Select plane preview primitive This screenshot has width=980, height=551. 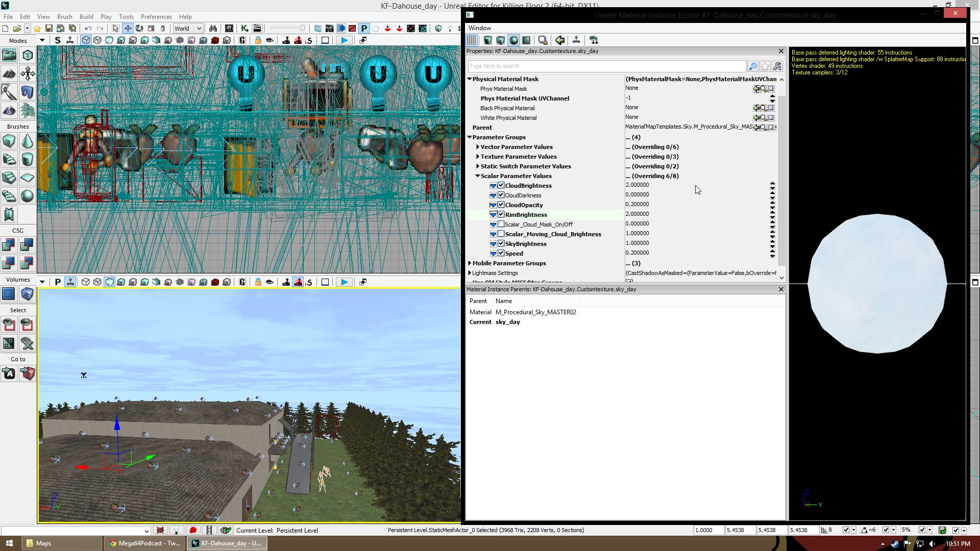pos(526,40)
